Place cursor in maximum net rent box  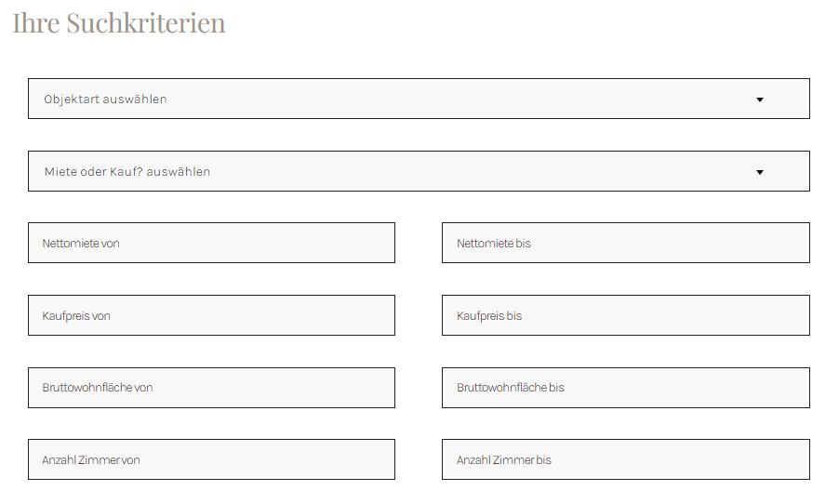[625, 243]
